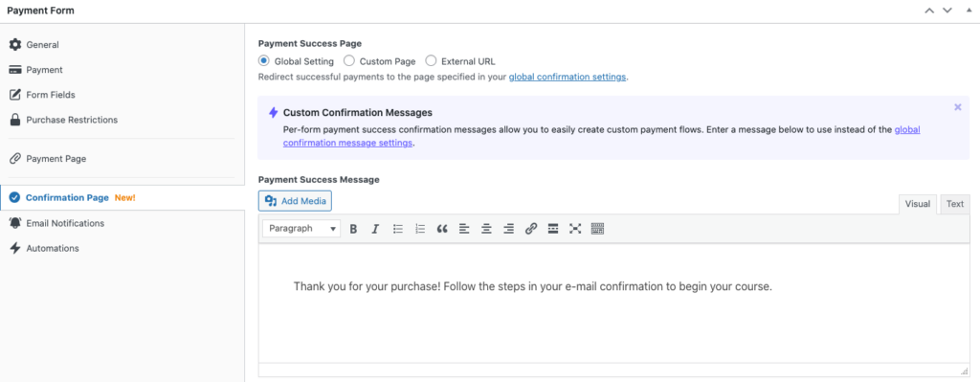Switch to the Text editor tab

(x=954, y=204)
